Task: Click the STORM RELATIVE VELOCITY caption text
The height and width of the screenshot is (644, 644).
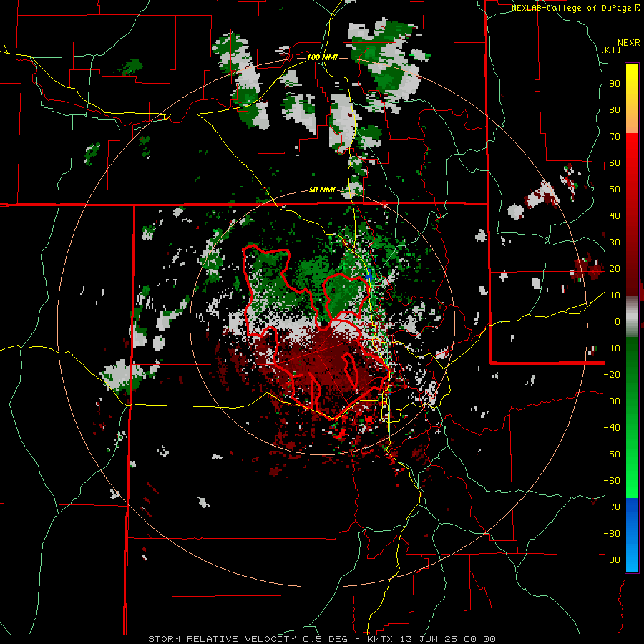Action: tap(222, 639)
